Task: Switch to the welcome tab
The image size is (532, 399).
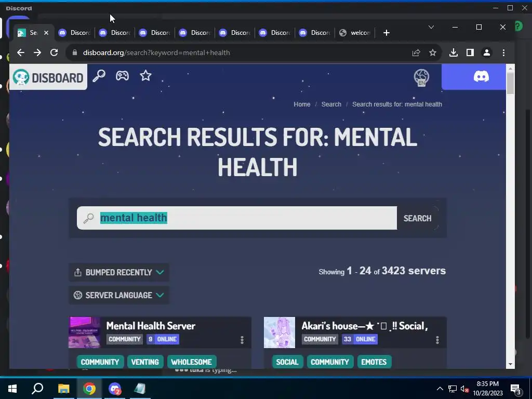Action: click(x=355, y=33)
